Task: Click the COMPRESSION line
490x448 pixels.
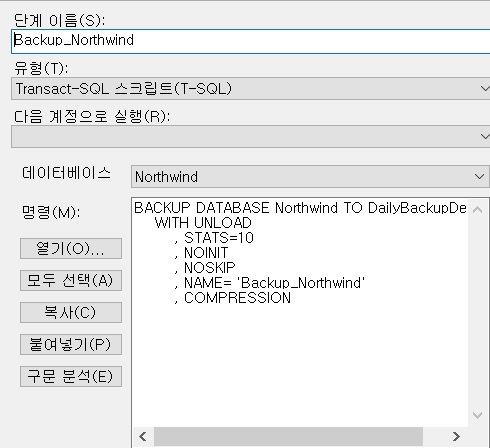Action: click(232, 298)
